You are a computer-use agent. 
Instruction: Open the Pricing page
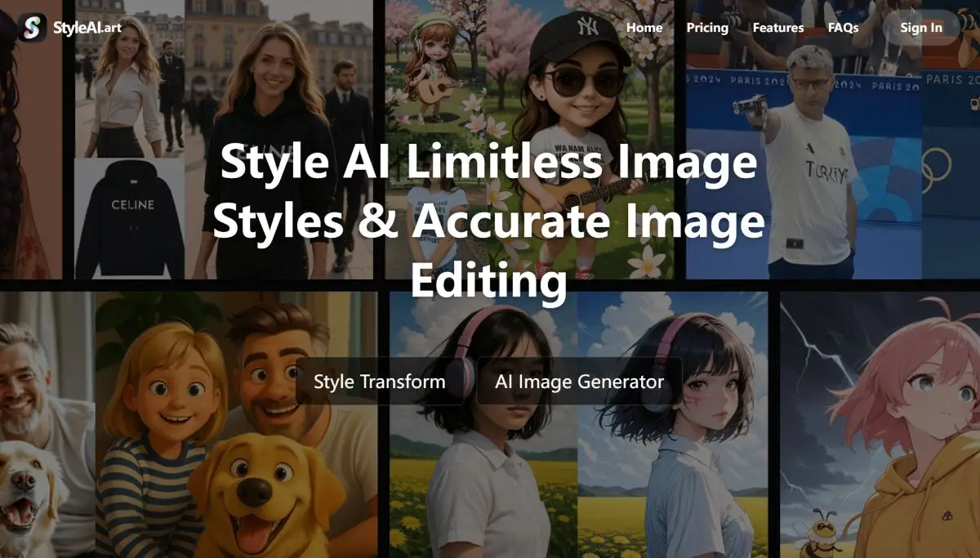(707, 27)
